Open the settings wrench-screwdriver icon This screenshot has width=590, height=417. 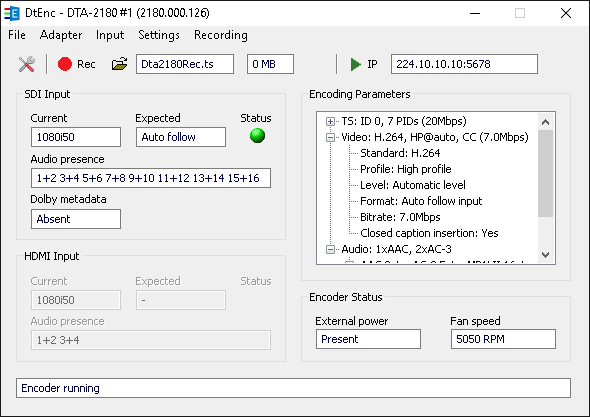pyautogui.click(x=27, y=64)
